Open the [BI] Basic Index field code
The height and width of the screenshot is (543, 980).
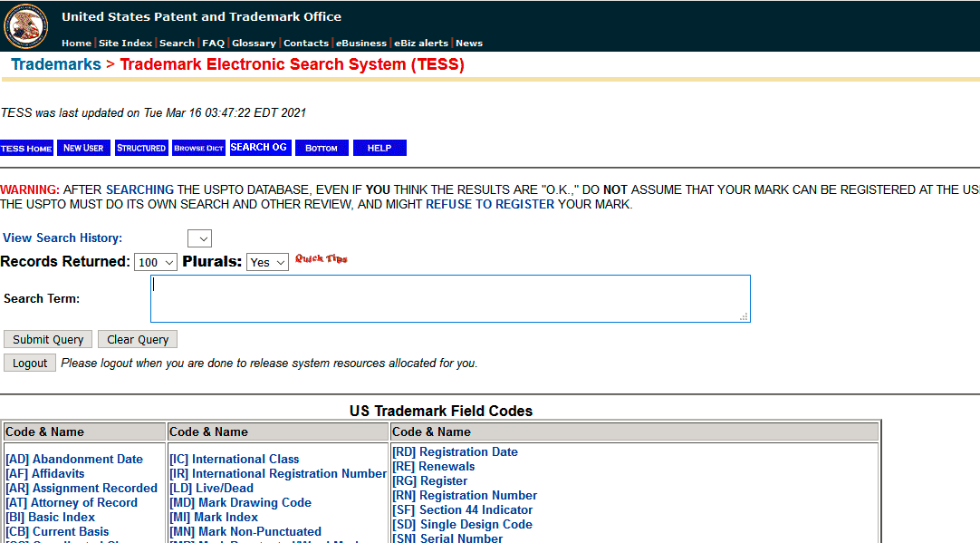pos(50,517)
